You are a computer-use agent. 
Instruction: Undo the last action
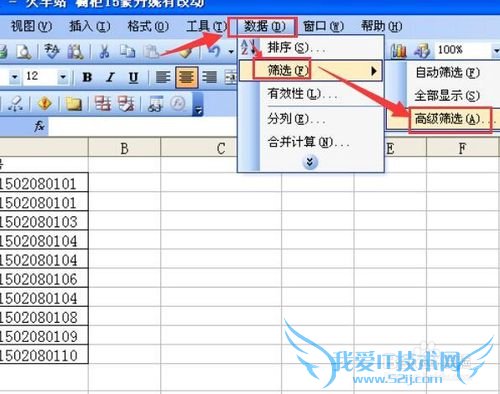pyautogui.click(x=214, y=52)
